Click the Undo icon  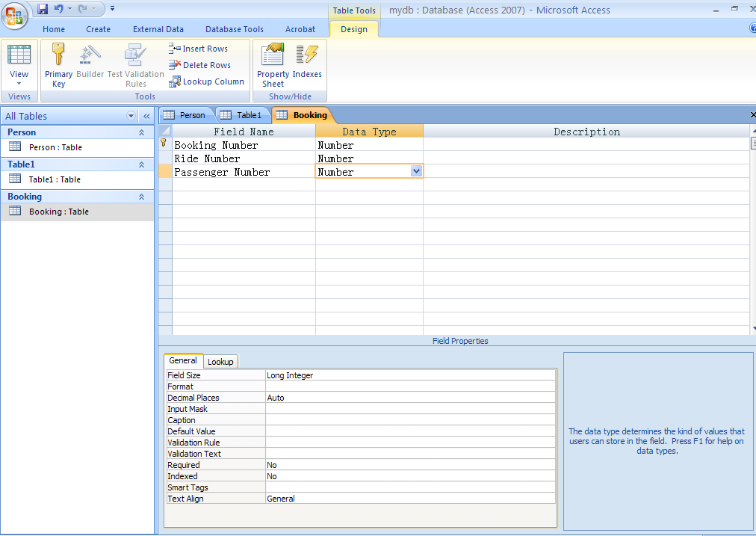[59, 9]
